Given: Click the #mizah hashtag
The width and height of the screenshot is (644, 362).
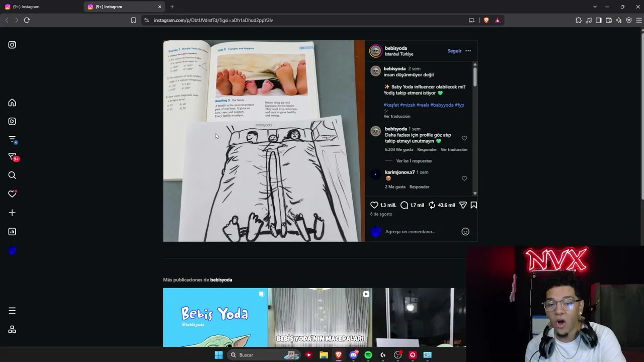Looking at the screenshot, I should point(408,105).
